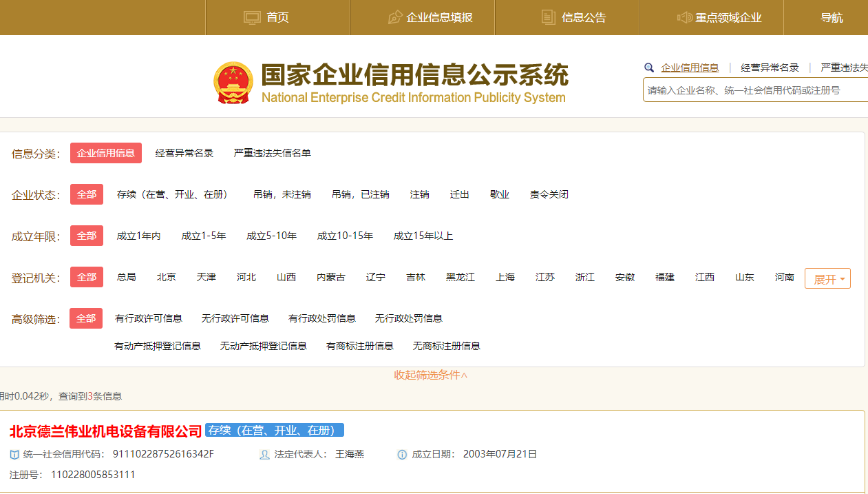Filter by 歇业 enterprise status

[500, 194]
